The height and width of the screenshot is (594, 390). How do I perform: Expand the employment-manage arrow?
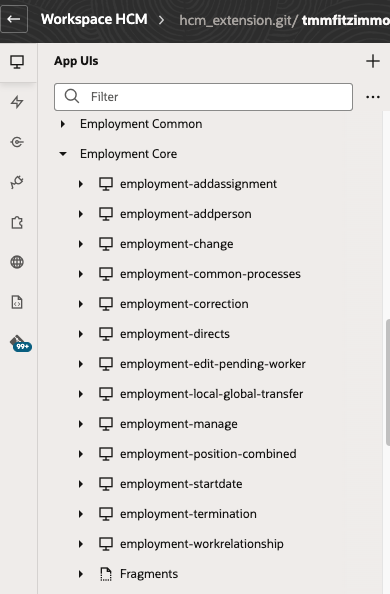coord(81,424)
